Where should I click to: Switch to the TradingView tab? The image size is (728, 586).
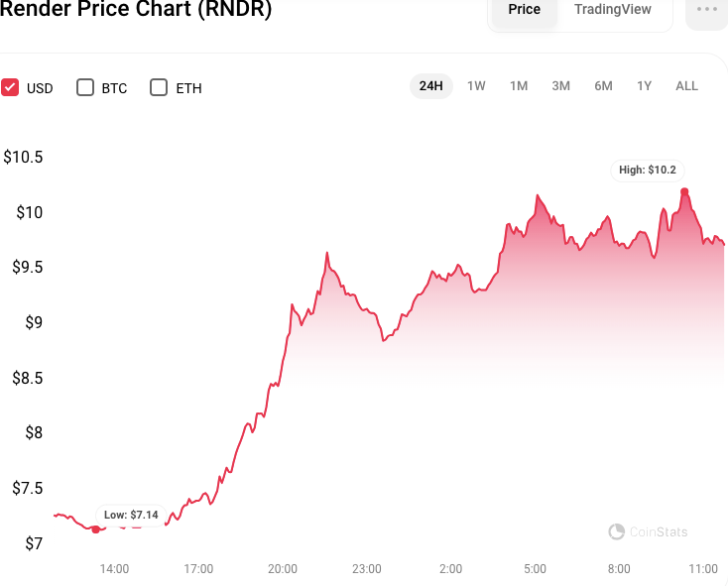pyautogui.click(x=612, y=10)
